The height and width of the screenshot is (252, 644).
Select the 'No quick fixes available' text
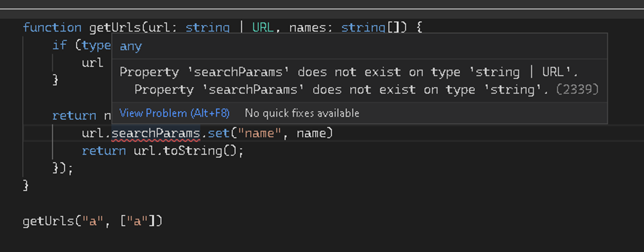pos(302,113)
